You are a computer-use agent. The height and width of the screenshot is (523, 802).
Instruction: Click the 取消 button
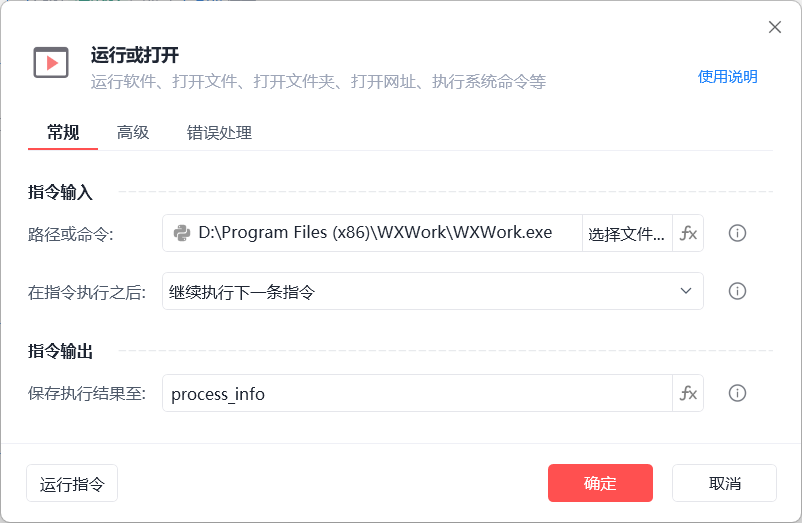(724, 483)
